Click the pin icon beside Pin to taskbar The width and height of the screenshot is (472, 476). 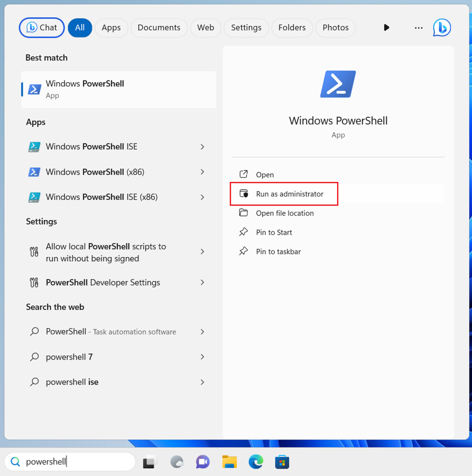[243, 251]
